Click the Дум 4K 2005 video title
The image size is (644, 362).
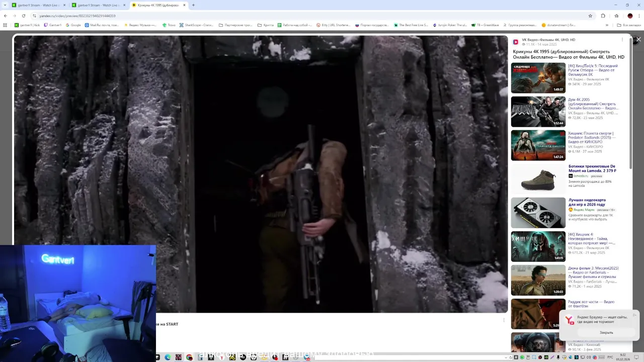point(593,104)
